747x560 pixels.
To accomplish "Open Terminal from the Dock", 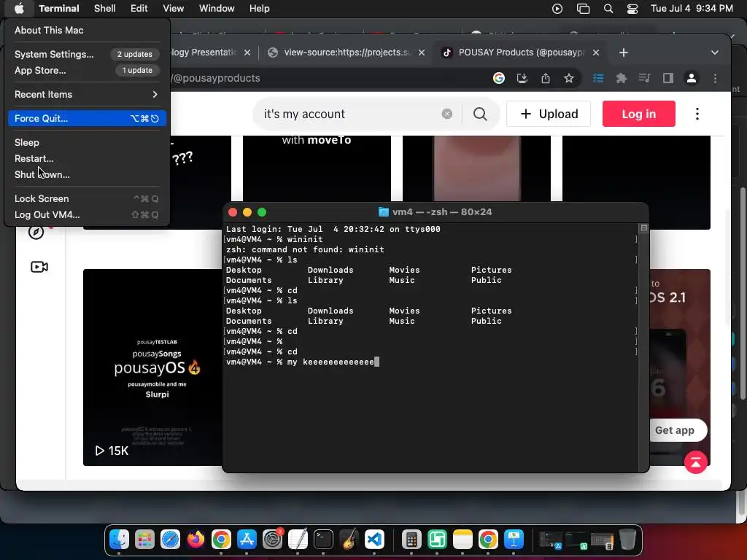I will [x=323, y=540].
